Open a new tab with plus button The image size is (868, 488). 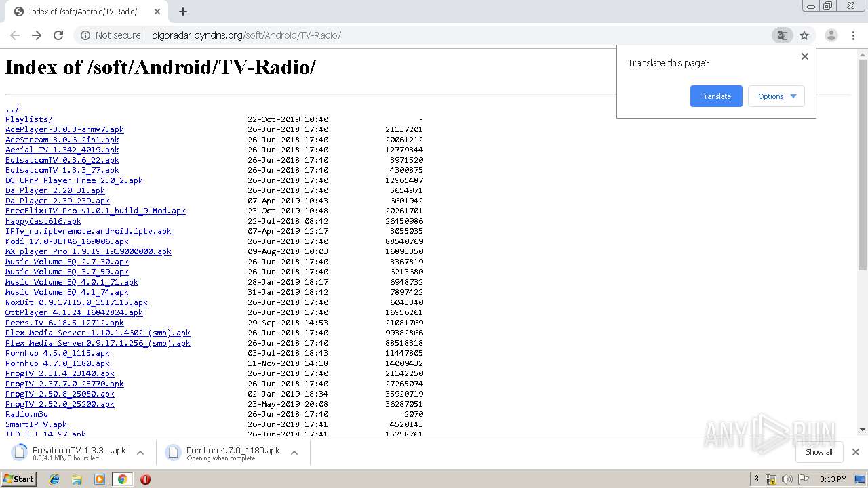point(183,12)
